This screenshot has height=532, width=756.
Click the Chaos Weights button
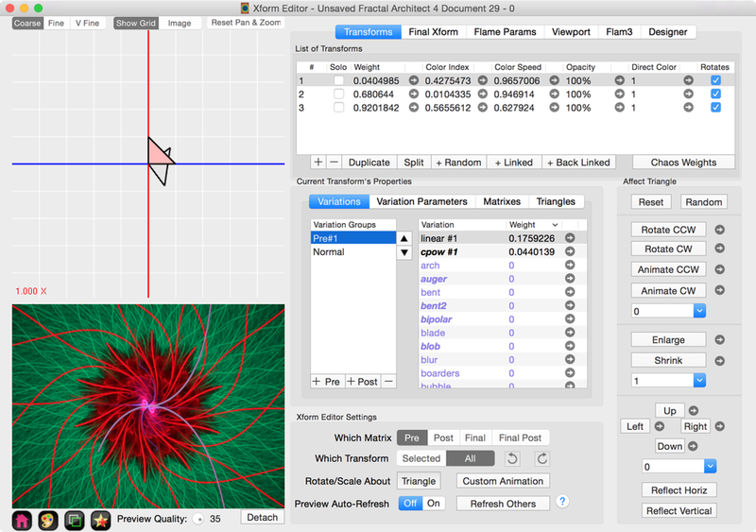click(x=683, y=163)
